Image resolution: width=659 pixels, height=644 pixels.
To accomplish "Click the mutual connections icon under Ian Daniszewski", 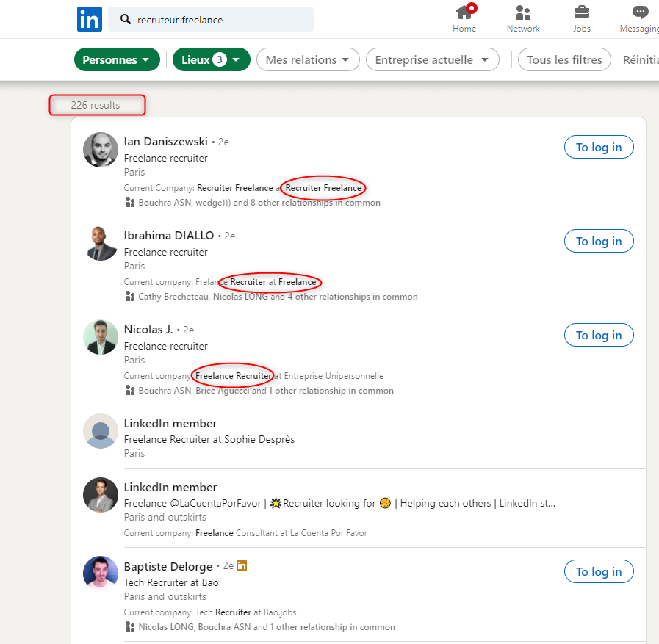I will (130, 203).
